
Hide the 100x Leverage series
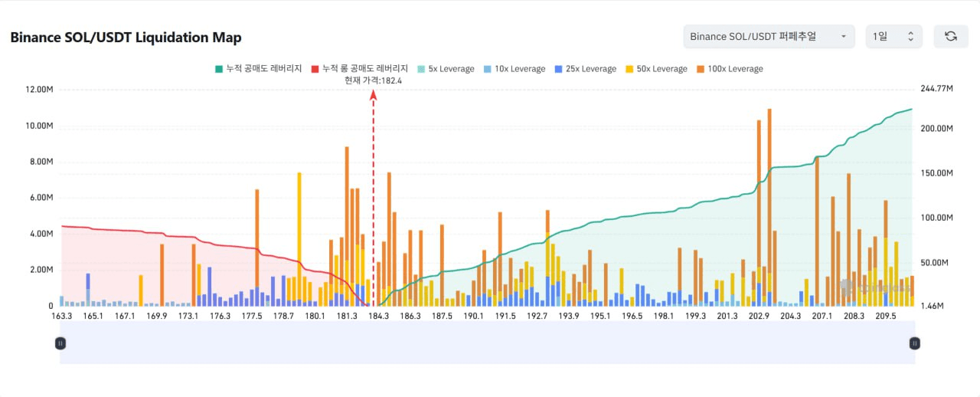(x=728, y=69)
